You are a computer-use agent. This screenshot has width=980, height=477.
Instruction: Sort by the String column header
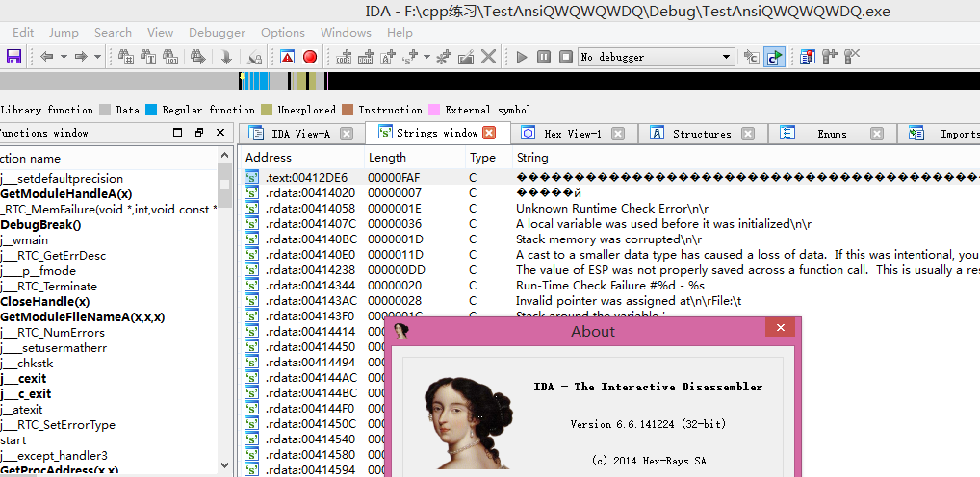tap(746, 158)
